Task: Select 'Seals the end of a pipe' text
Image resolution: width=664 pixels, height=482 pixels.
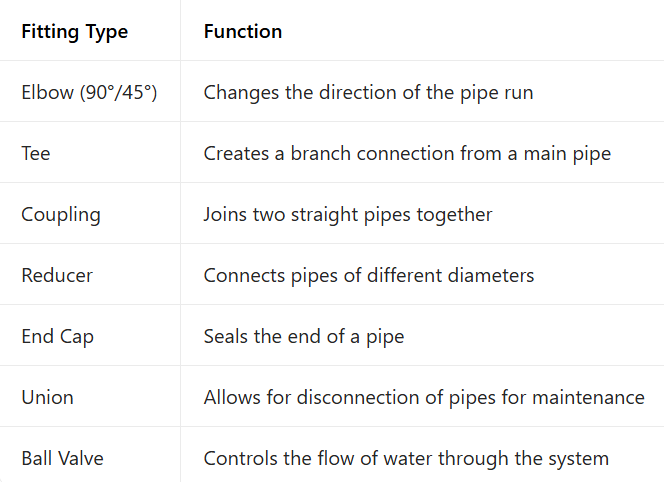Action: click(x=304, y=337)
